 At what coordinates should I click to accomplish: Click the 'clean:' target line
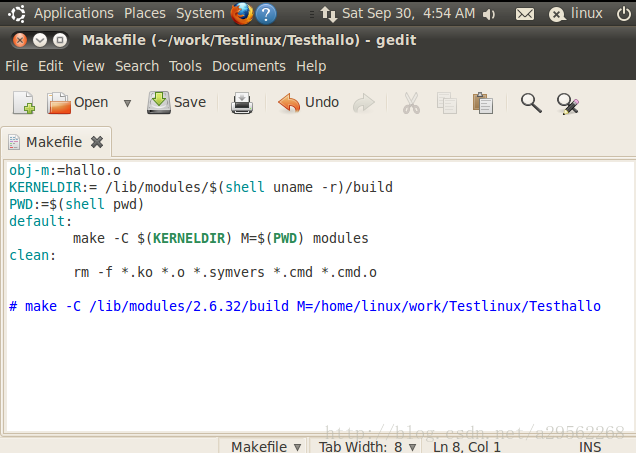(32, 255)
